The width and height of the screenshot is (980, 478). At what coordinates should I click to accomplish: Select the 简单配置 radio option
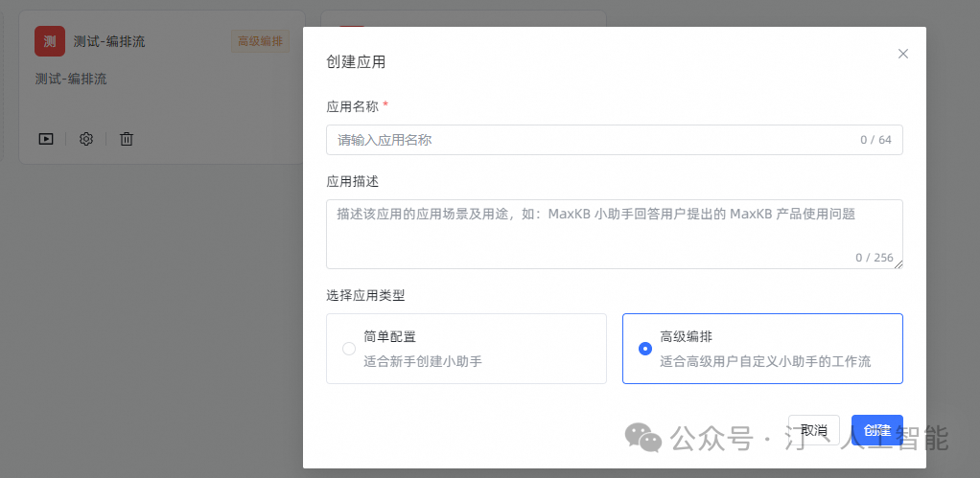pyautogui.click(x=349, y=349)
